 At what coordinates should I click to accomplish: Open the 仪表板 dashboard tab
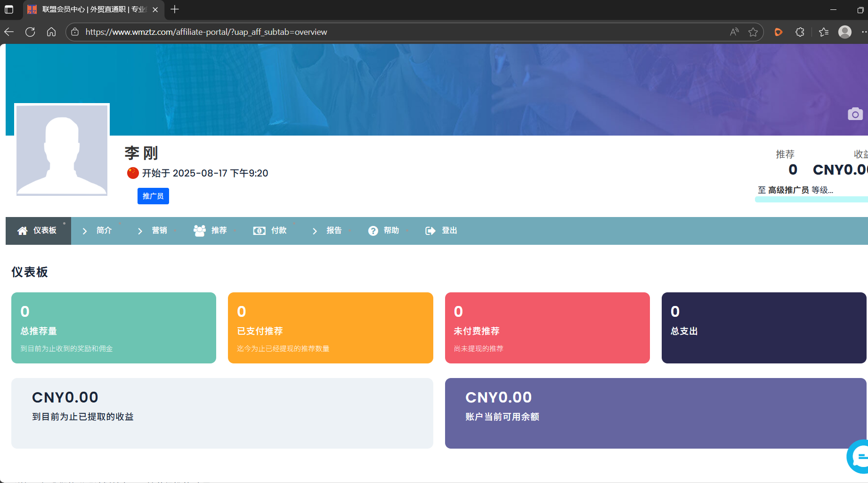38,231
